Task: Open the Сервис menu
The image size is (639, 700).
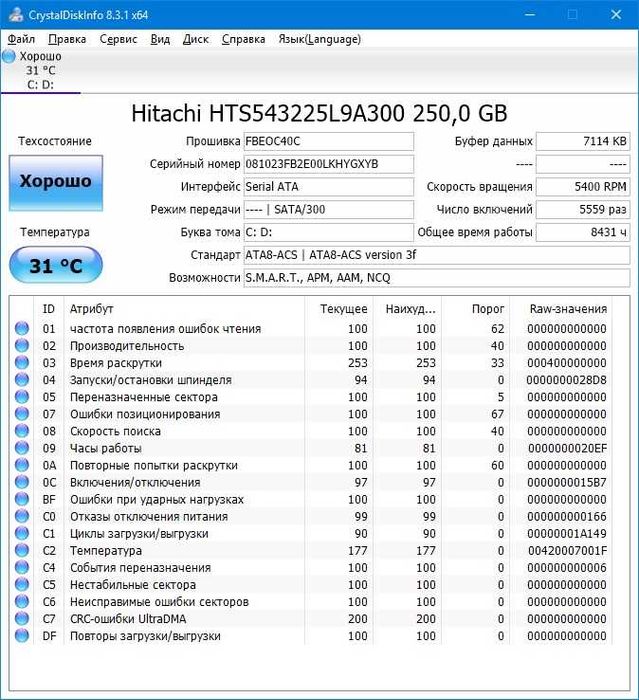Action: pyautogui.click(x=118, y=39)
